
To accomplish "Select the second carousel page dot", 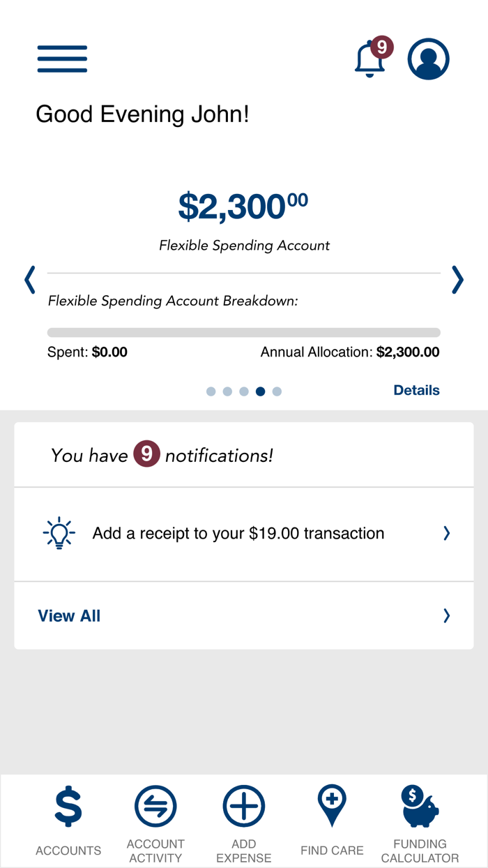I will tap(227, 391).
